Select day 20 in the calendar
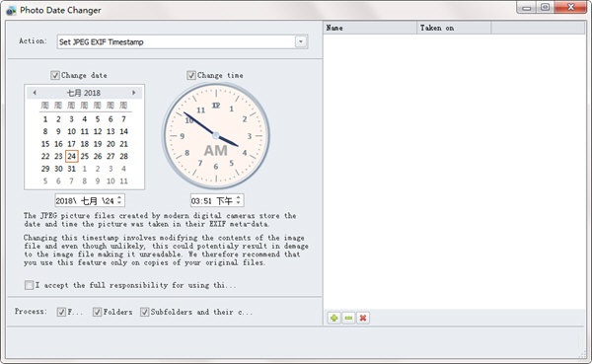This screenshot has width=592, height=364. (x=111, y=144)
